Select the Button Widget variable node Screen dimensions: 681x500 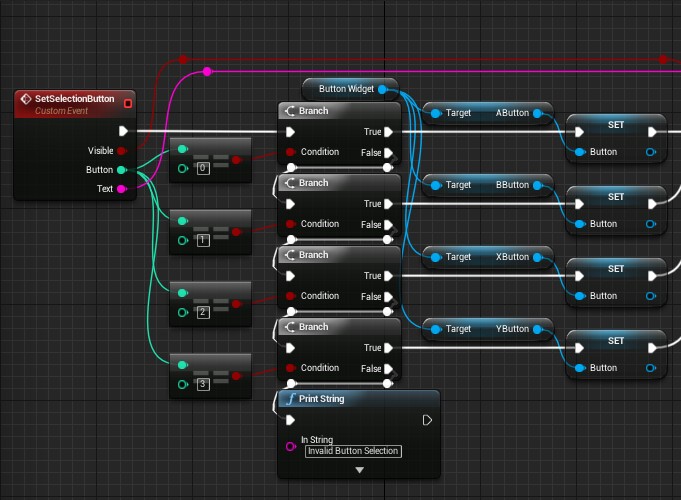tap(345, 89)
